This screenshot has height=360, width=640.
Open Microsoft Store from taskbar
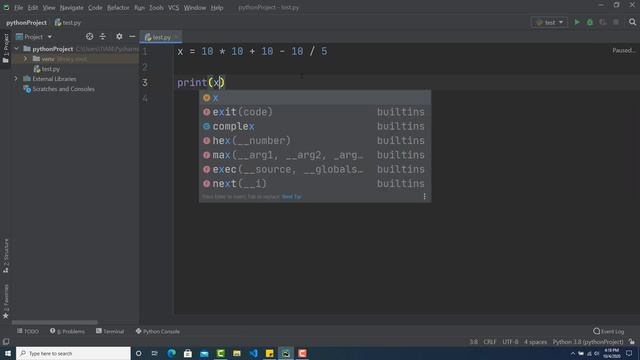pyautogui.click(x=188, y=353)
